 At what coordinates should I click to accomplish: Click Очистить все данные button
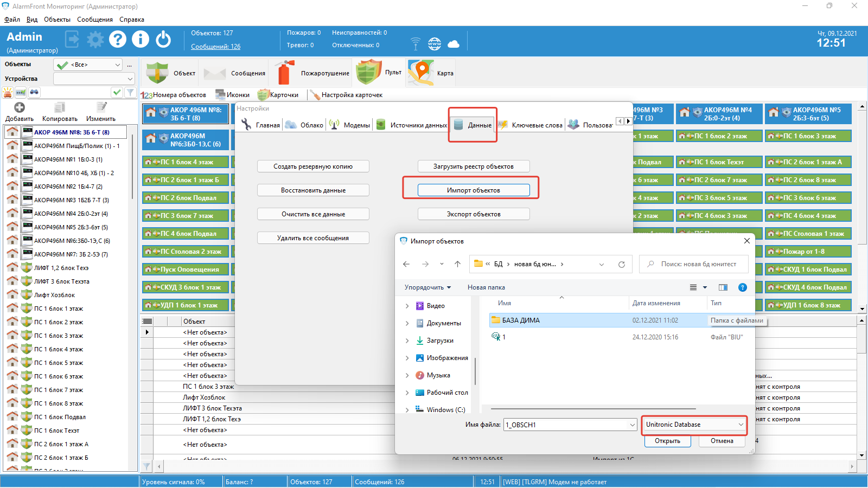coord(313,214)
